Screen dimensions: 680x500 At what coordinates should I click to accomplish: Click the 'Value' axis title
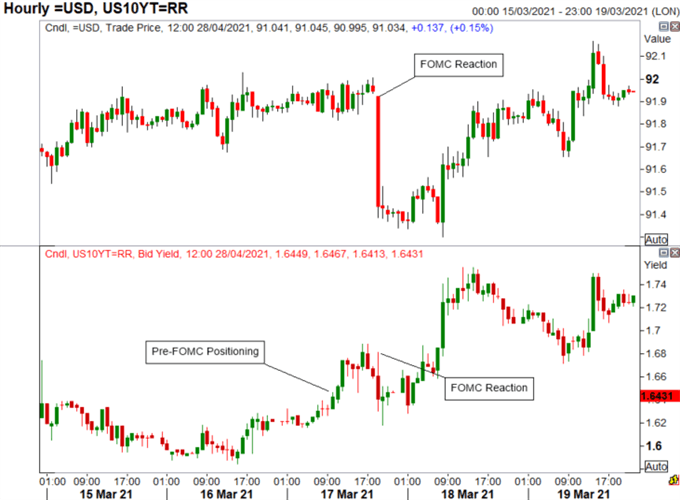click(x=657, y=39)
